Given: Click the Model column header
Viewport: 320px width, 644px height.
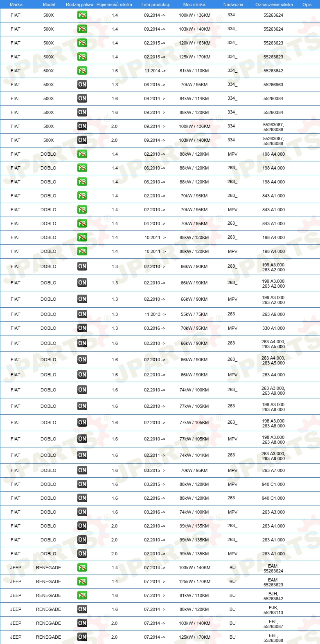Looking at the screenshot, I should [x=49, y=4].
